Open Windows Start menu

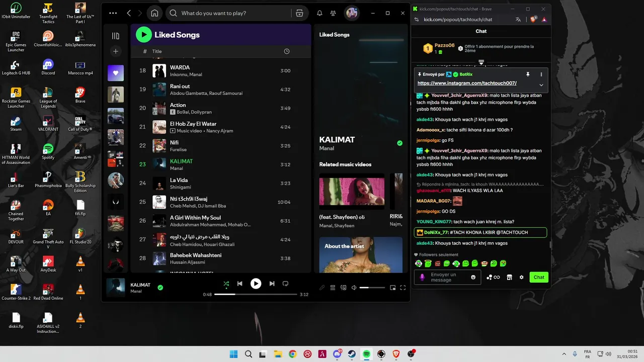click(233, 354)
